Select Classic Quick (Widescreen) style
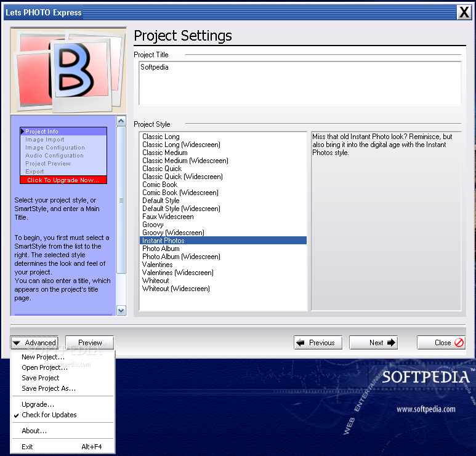Image resolution: width=476 pixels, height=456 pixels. pyautogui.click(x=223, y=177)
